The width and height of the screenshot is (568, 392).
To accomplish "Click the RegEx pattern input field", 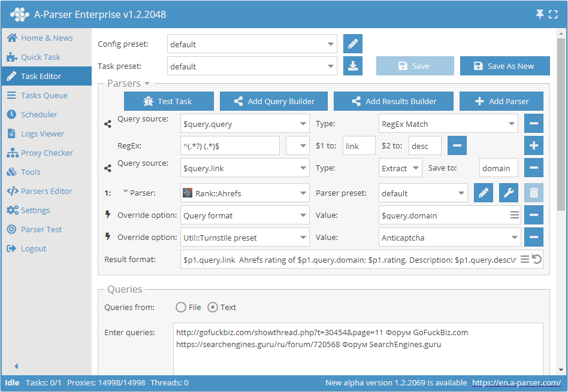I will (x=230, y=145).
